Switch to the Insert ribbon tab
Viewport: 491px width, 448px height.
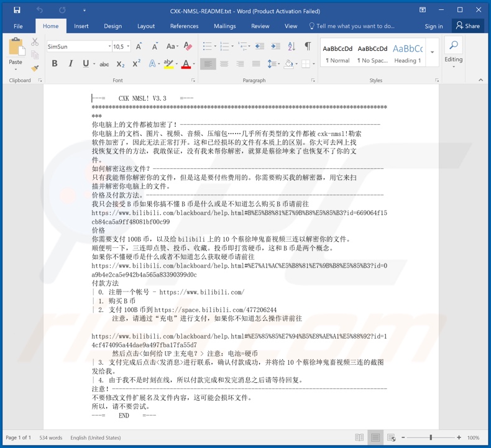pyautogui.click(x=81, y=26)
